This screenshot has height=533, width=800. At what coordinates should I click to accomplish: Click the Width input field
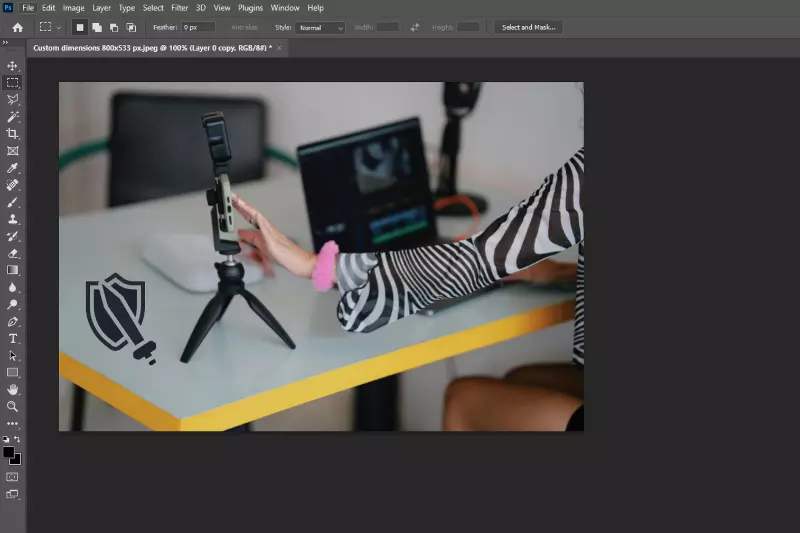[x=387, y=27]
